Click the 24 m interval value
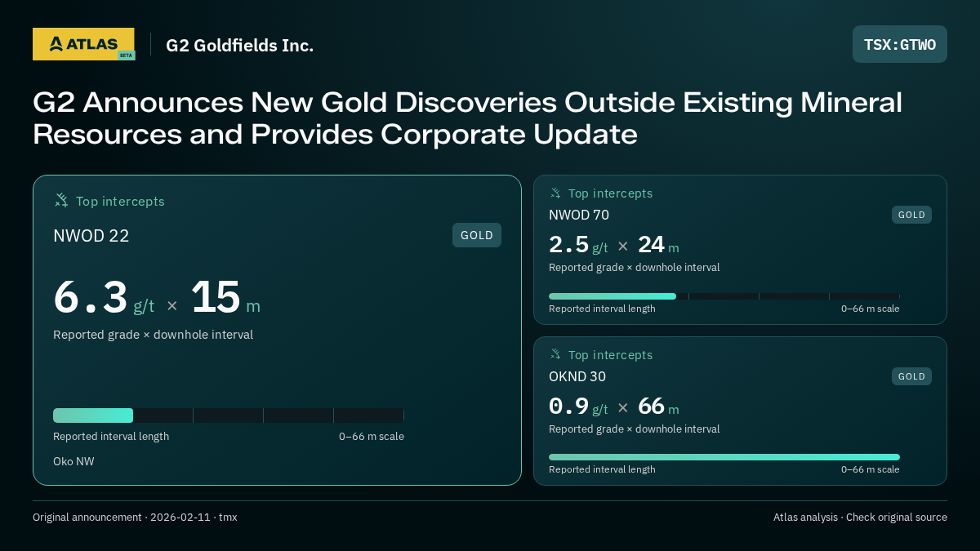Image resolution: width=980 pixels, height=551 pixels. point(658,245)
